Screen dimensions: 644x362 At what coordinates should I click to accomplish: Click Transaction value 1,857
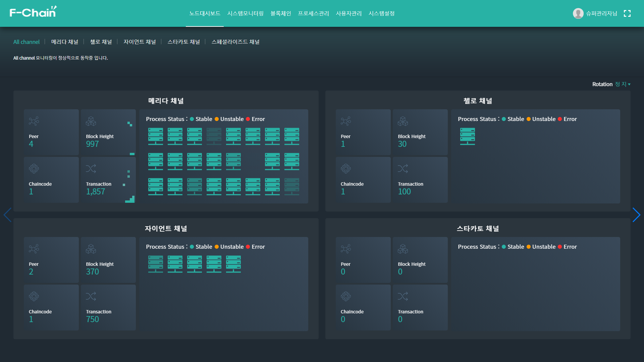(x=96, y=192)
